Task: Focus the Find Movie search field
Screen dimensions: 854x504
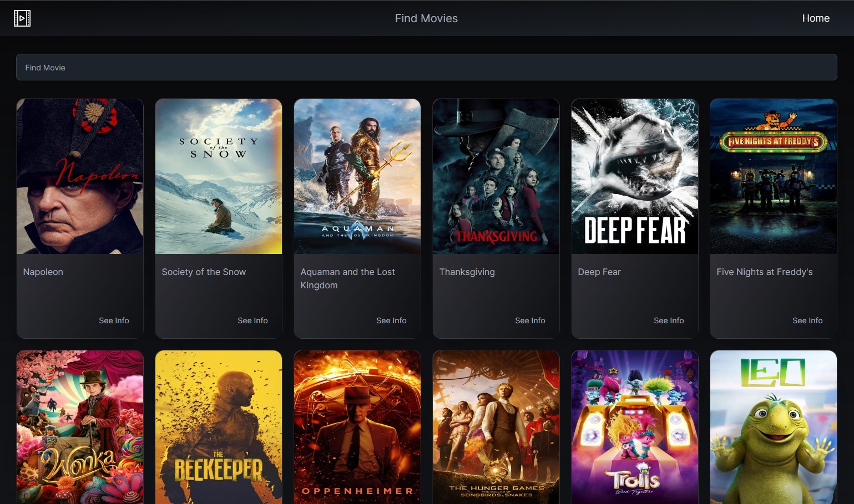Action: coord(426,67)
